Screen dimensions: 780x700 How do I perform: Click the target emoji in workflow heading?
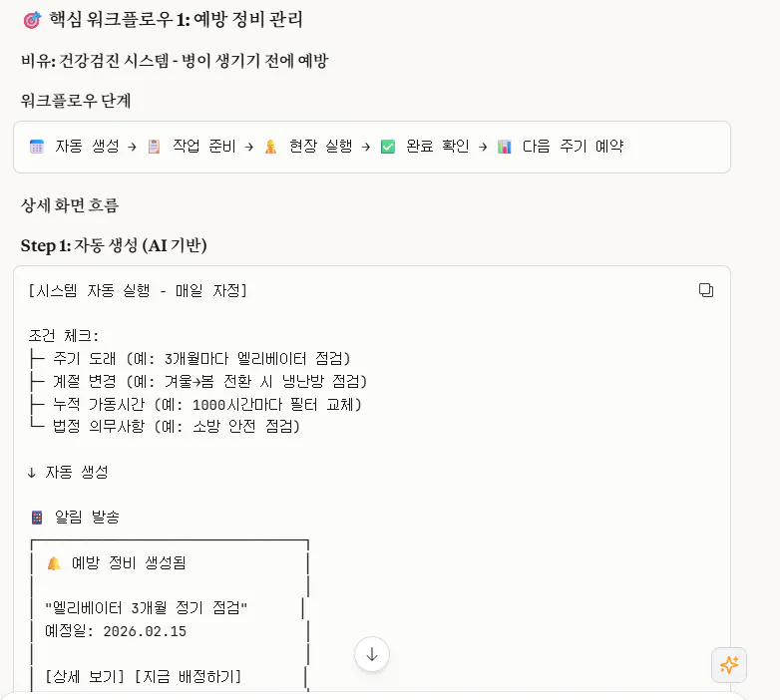pyautogui.click(x=31, y=20)
